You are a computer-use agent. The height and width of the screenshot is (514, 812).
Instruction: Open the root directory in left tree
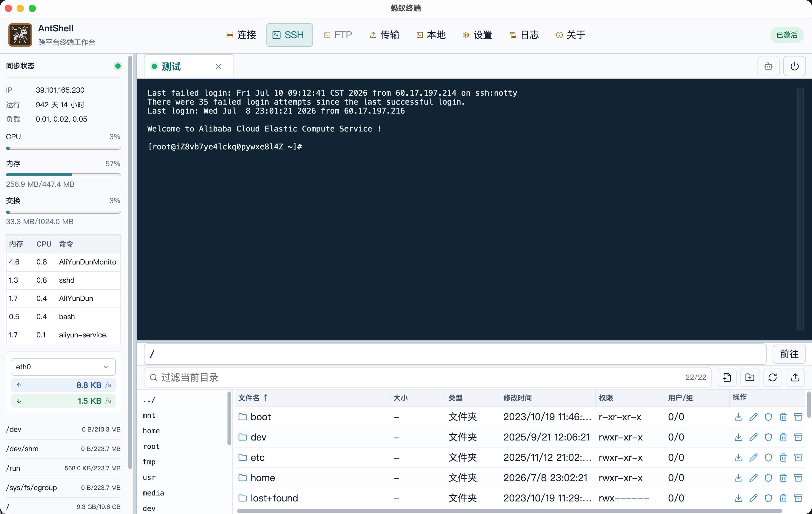tap(151, 446)
